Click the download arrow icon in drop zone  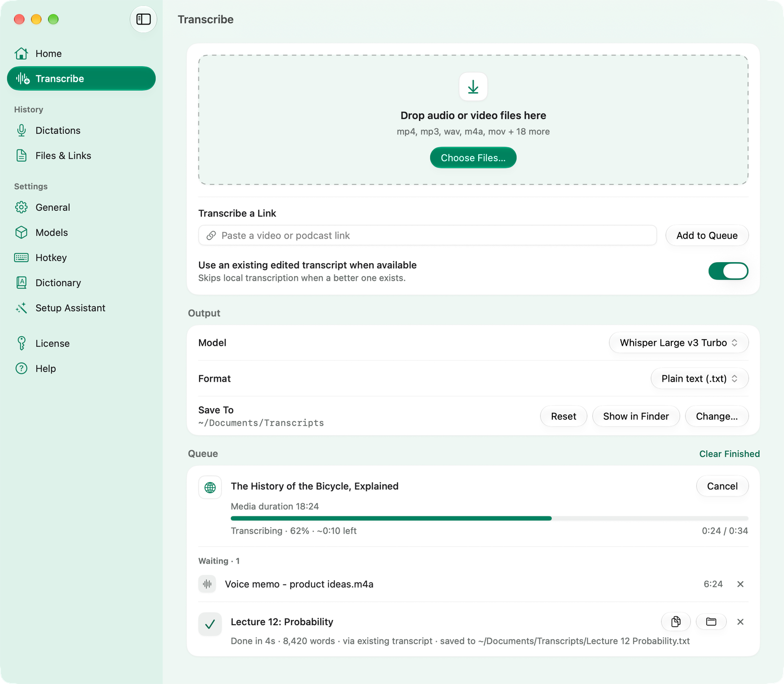473,87
